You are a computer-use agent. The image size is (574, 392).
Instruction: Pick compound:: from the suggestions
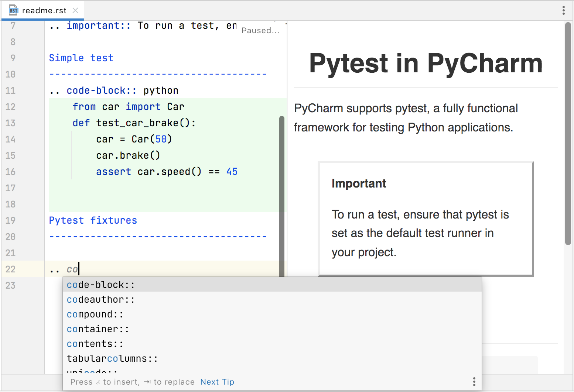(95, 314)
